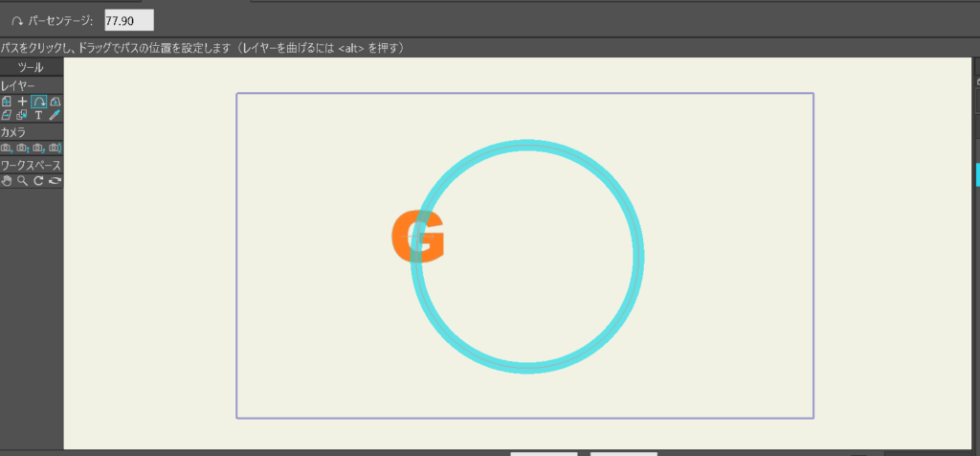This screenshot has height=456, width=980.
Task: Select the Roll Camera tool
Action: [x=38, y=148]
